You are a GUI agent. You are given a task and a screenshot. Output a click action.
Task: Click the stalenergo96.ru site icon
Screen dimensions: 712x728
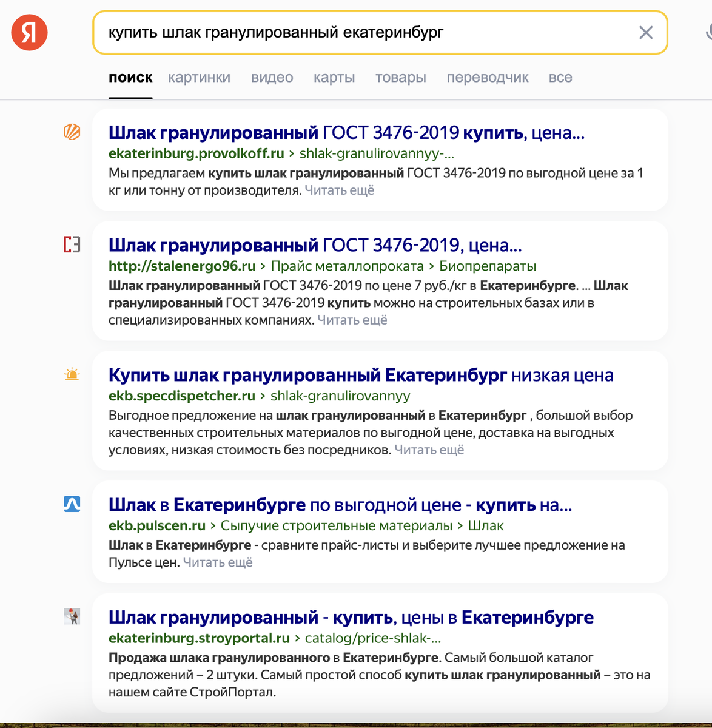point(72,245)
